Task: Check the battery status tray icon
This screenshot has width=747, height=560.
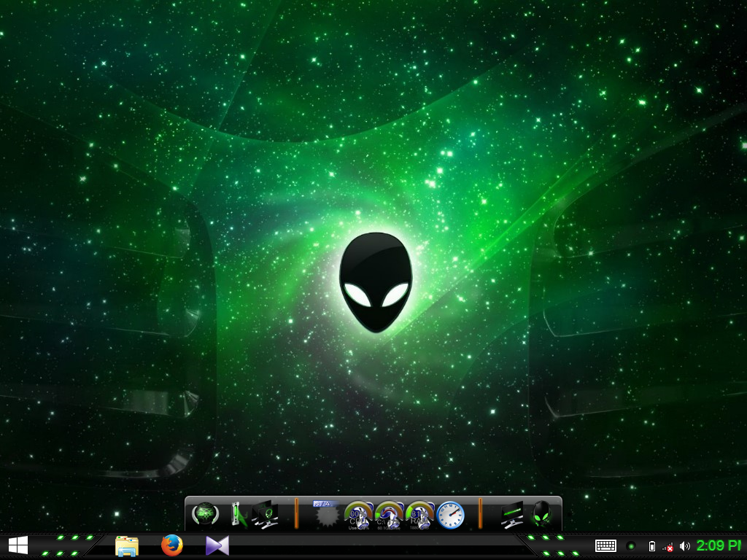Action: click(652, 546)
